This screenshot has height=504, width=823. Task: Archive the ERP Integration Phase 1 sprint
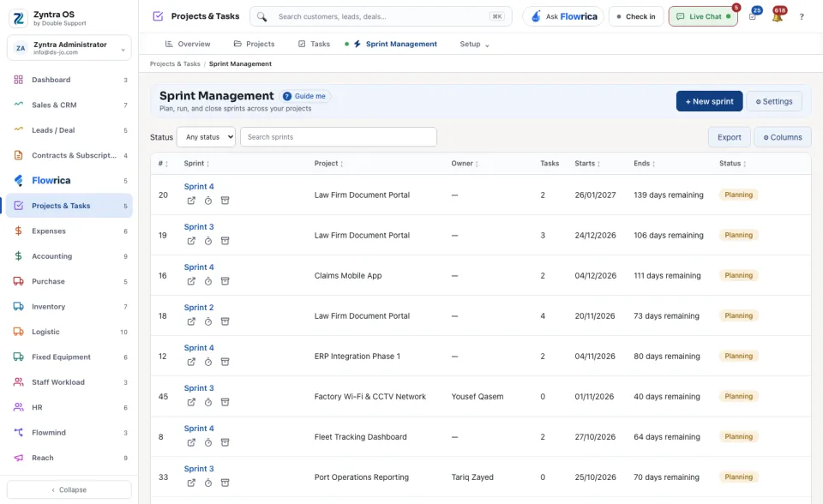(225, 363)
